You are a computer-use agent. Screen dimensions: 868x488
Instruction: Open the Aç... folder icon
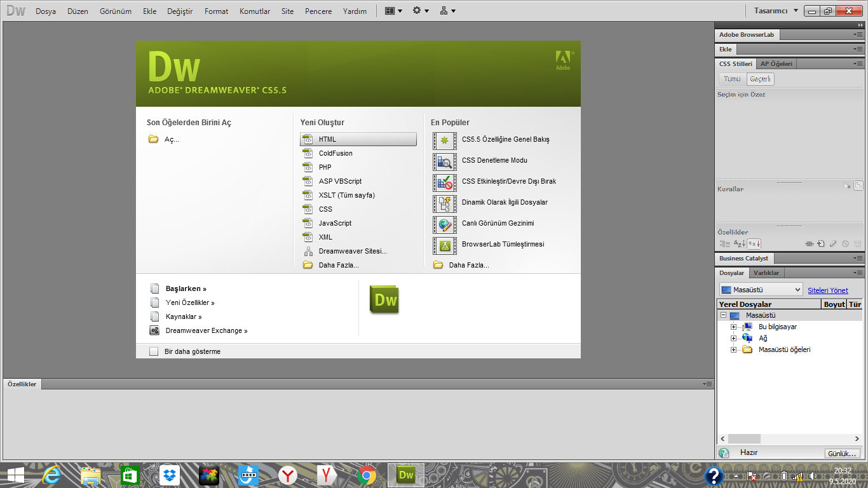click(153, 139)
